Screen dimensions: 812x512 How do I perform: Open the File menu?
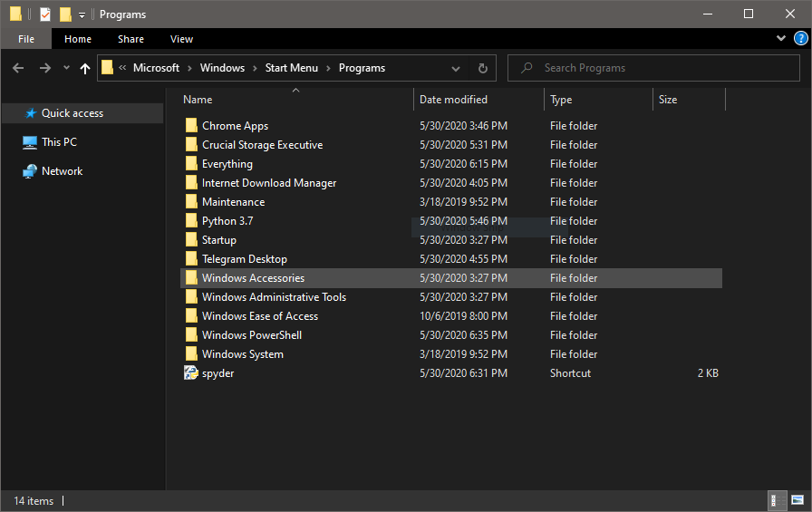click(26, 39)
